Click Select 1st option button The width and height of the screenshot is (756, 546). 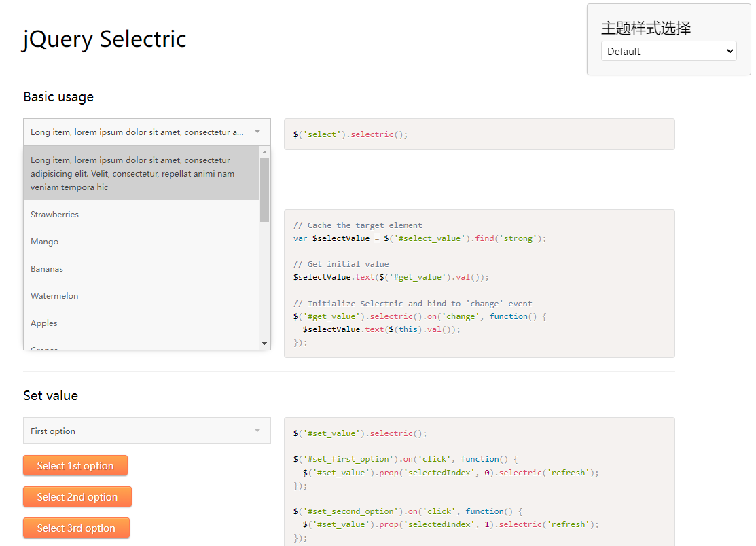(x=75, y=465)
